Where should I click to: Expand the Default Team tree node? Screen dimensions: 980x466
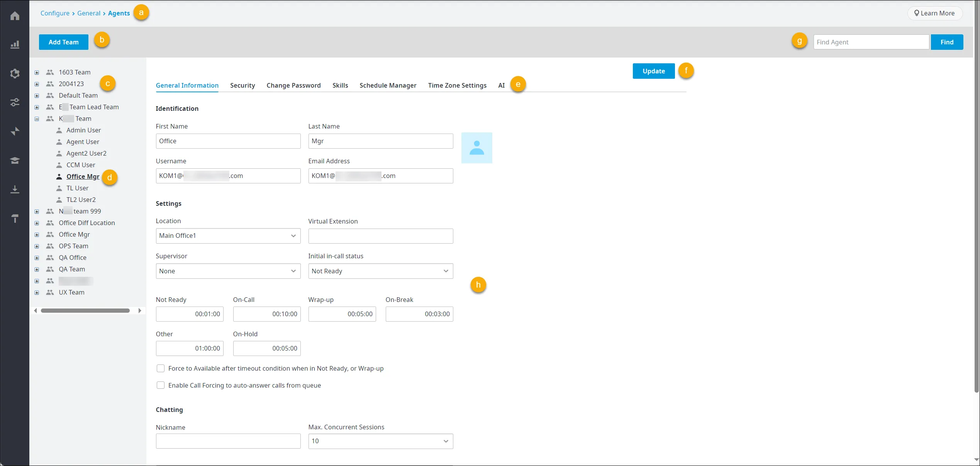[37, 96]
